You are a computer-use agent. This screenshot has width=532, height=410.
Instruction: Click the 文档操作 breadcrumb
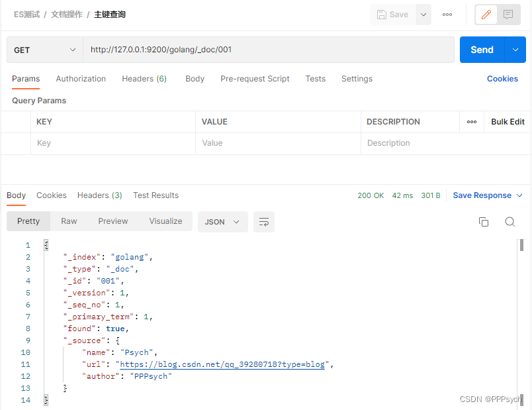pyautogui.click(x=67, y=15)
